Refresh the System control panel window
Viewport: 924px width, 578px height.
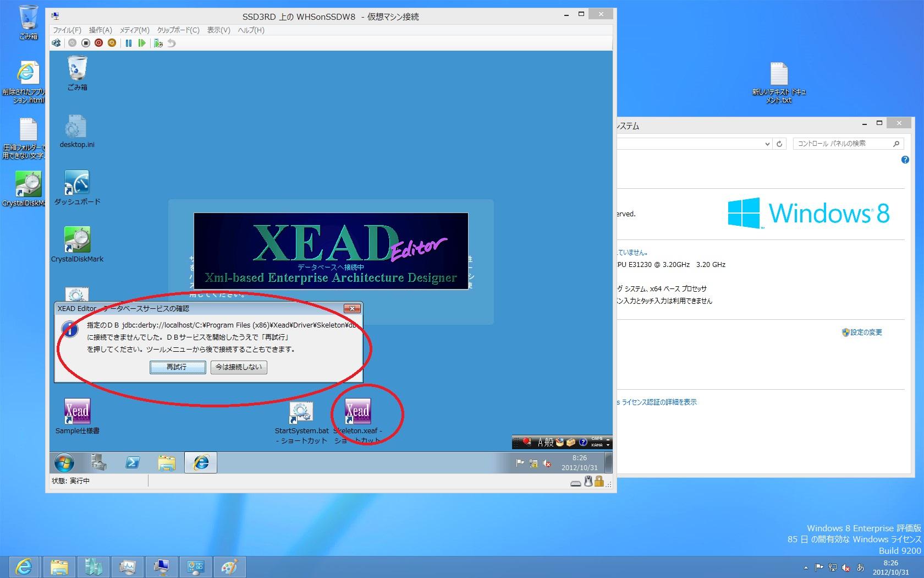click(x=779, y=144)
